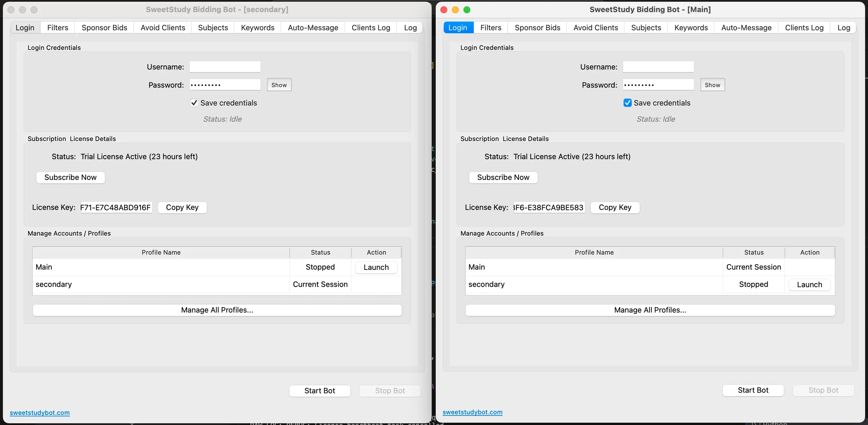Click the Username field in Main window

point(658,67)
